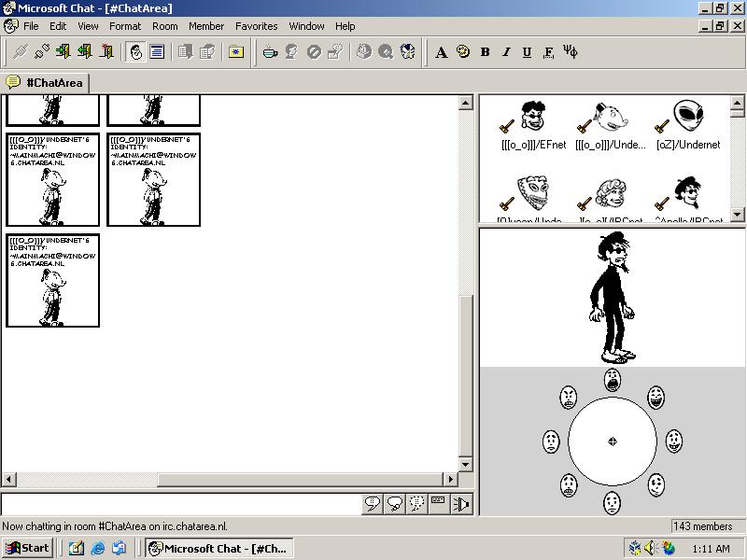Select the shouting face on emotion wheel

(612, 379)
